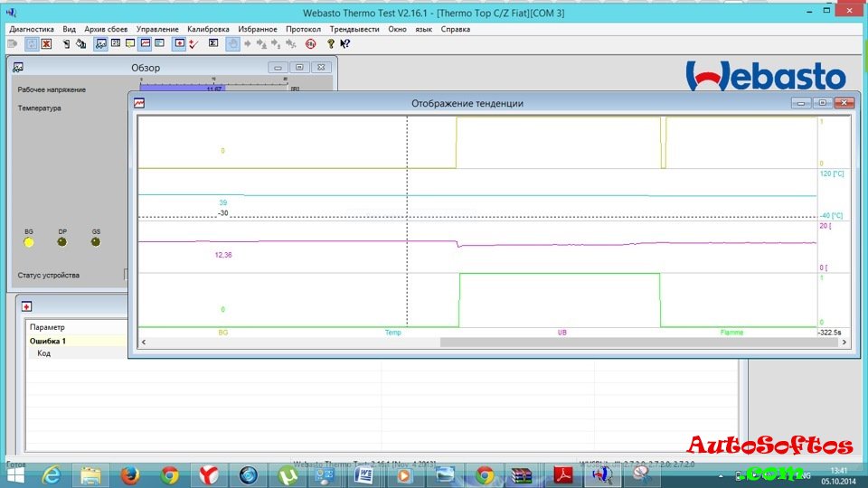Click right scroll arrow in trend window

(x=844, y=343)
